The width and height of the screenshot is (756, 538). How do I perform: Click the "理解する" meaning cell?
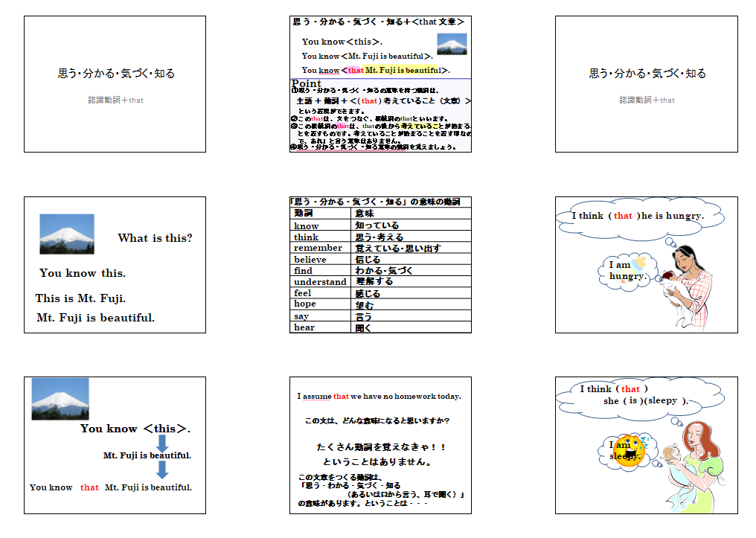coord(411,281)
